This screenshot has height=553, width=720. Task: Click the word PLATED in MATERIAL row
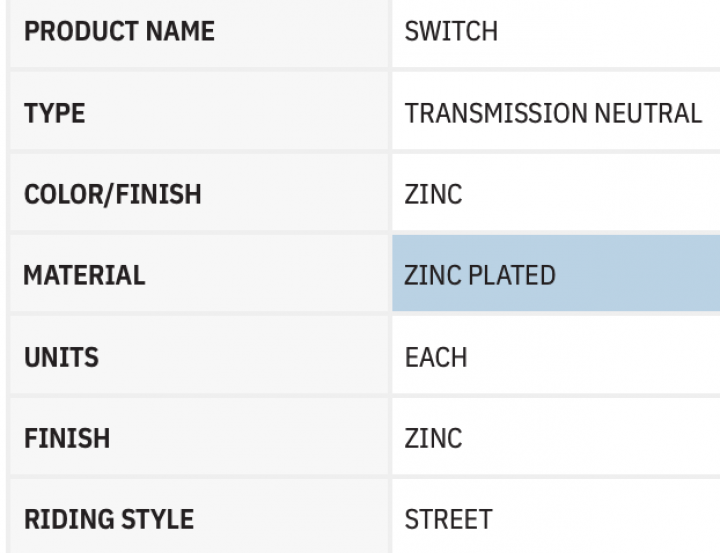click(x=512, y=275)
